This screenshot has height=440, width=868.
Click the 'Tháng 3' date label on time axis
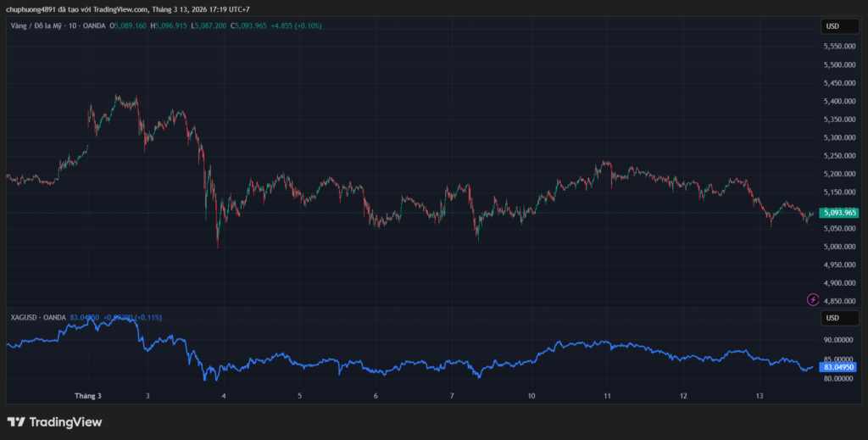pos(87,396)
